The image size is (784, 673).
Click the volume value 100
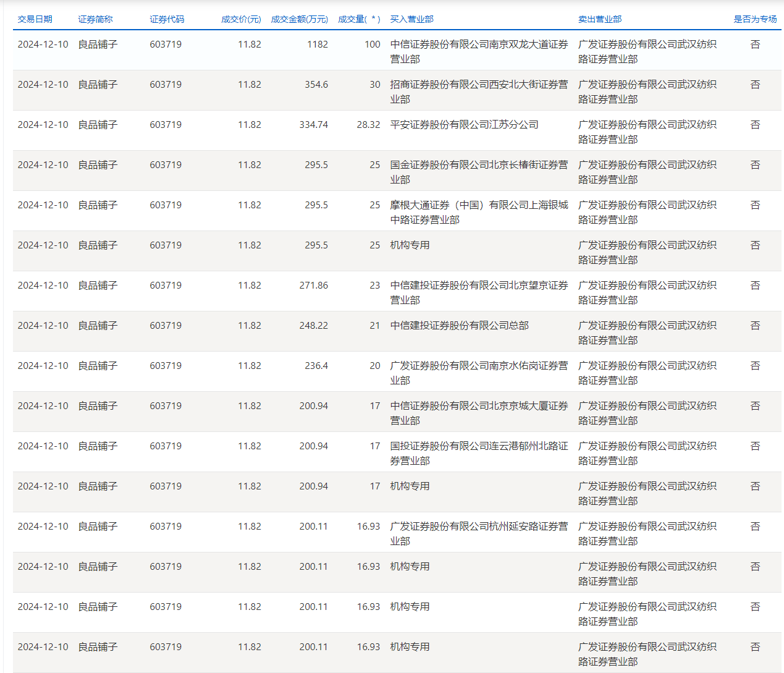pos(373,44)
